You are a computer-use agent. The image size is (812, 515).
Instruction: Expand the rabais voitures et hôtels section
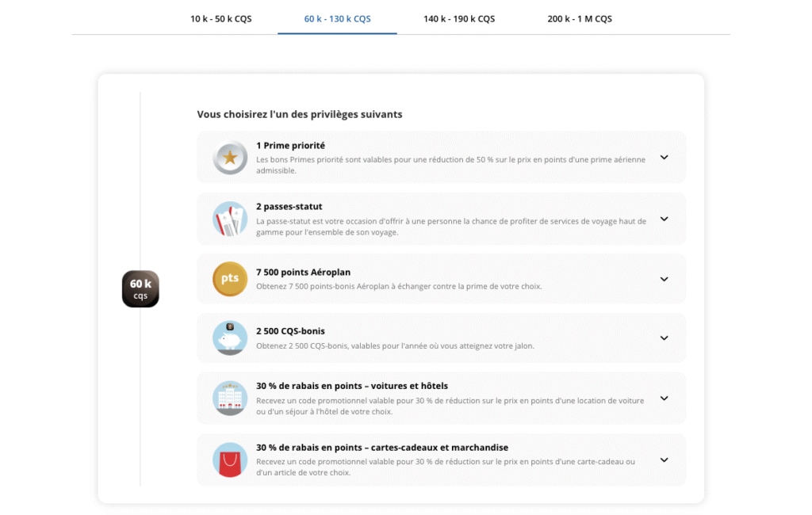665,399
